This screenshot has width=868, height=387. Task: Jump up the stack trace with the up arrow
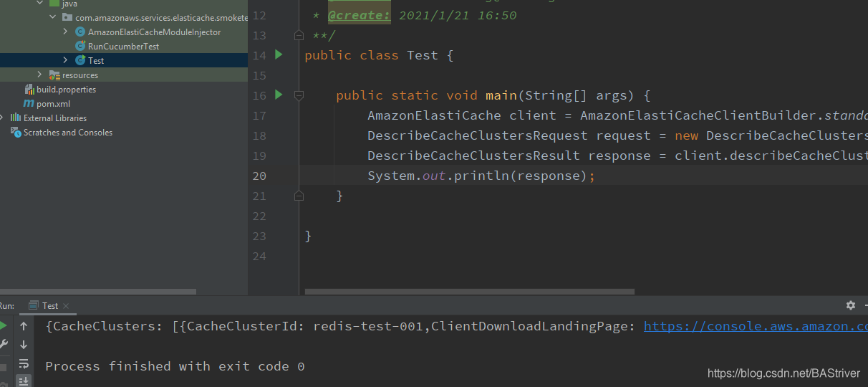click(x=24, y=326)
